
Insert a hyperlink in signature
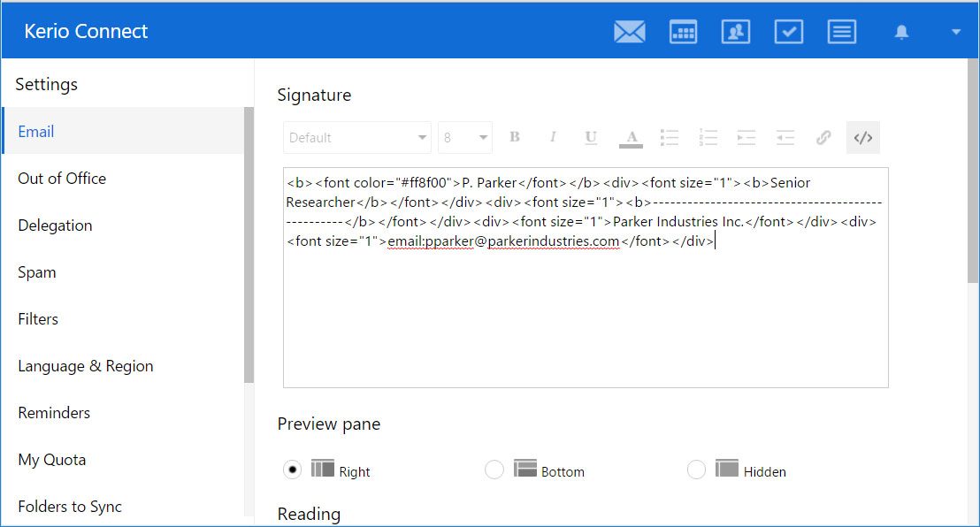(823, 138)
